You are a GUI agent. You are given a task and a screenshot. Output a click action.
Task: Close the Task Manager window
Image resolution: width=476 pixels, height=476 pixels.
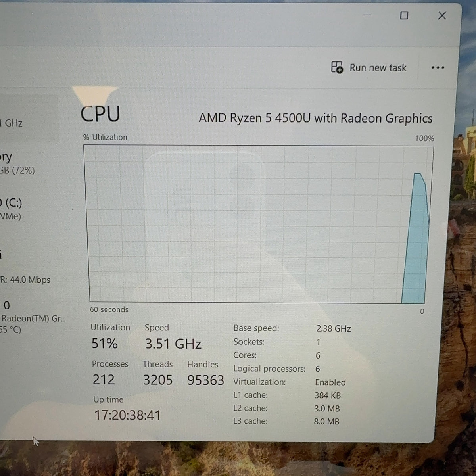click(442, 15)
